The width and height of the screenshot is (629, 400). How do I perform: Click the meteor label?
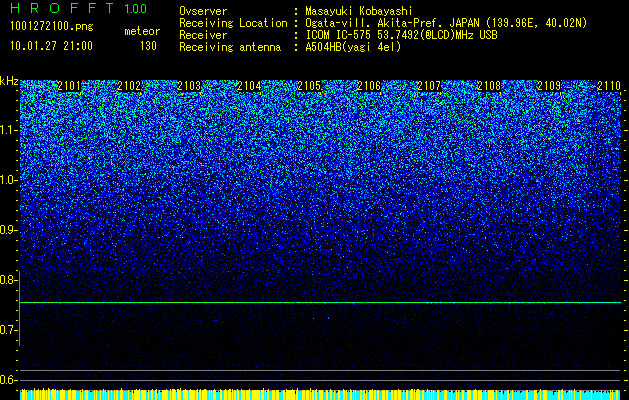click(142, 31)
